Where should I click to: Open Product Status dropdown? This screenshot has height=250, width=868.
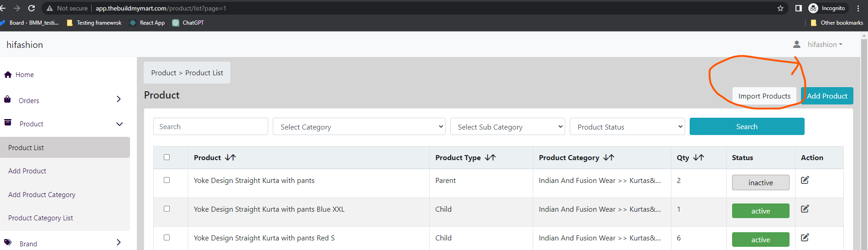click(x=627, y=126)
